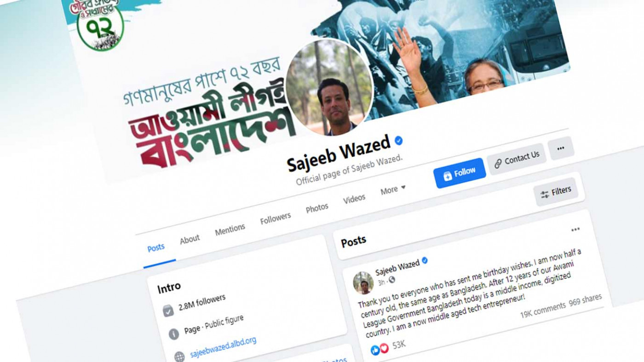Open the Filters button for posts

click(x=556, y=192)
